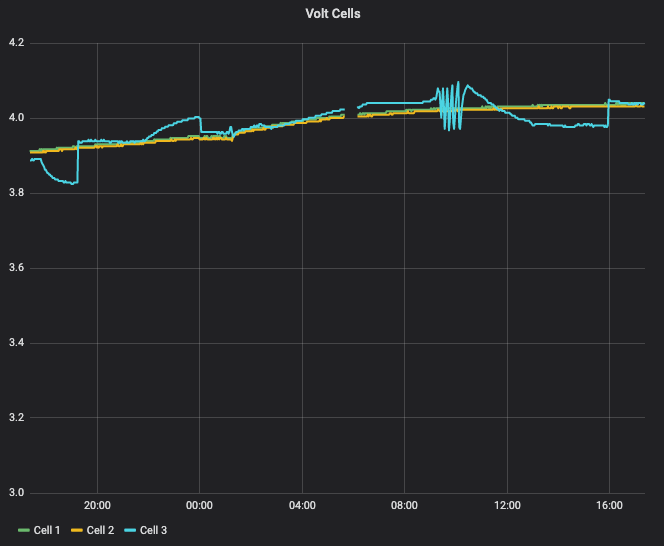Toggle the Cell 2 series in the legend
This screenshot has width=664, height=546.
[x=100, y=530]
